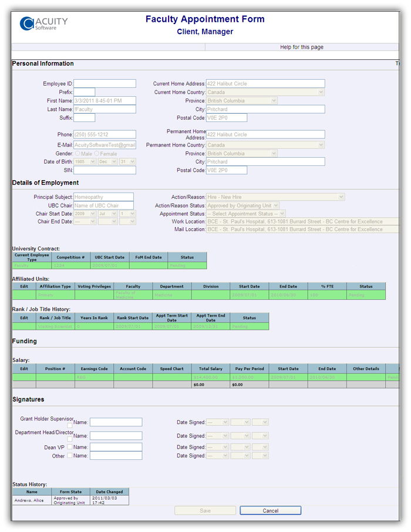Click Department Head/Director Name field

pyautogui.click(x=116, y=436)
